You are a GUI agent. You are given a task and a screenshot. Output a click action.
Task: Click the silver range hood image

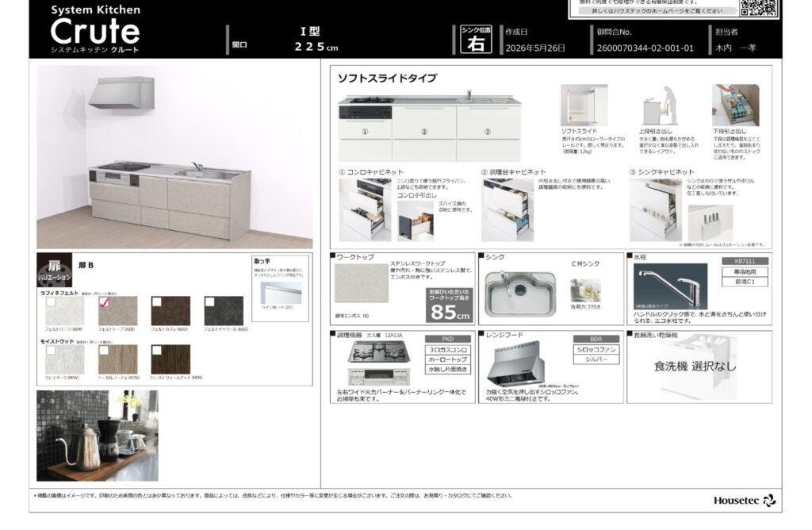tap(517, 363)
